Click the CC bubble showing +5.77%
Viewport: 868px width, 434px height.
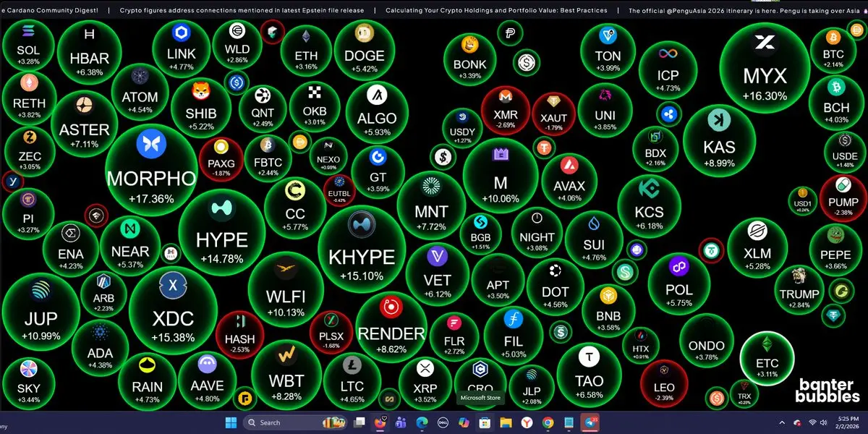pyautogui.click(x=295, y=208)
